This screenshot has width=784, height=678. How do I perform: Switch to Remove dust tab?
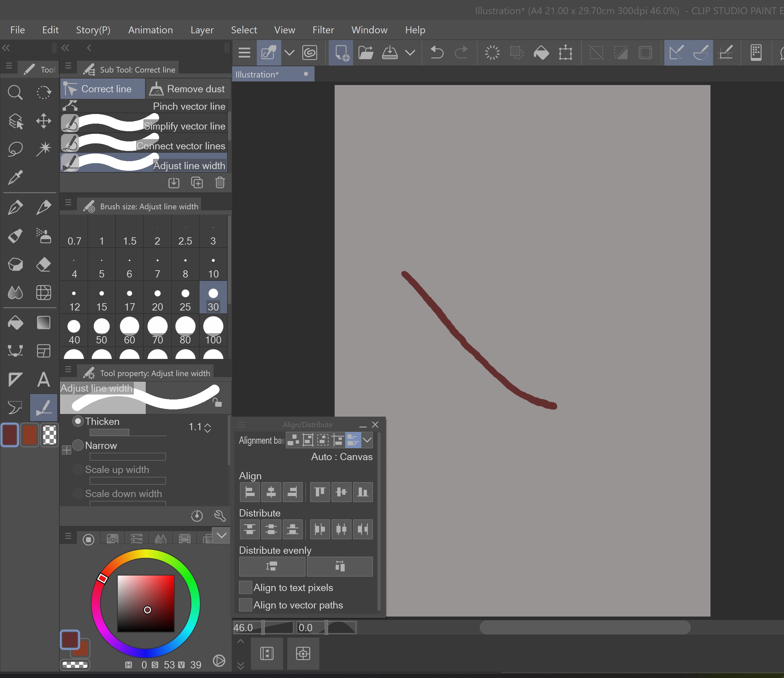[x=188, y=89]
